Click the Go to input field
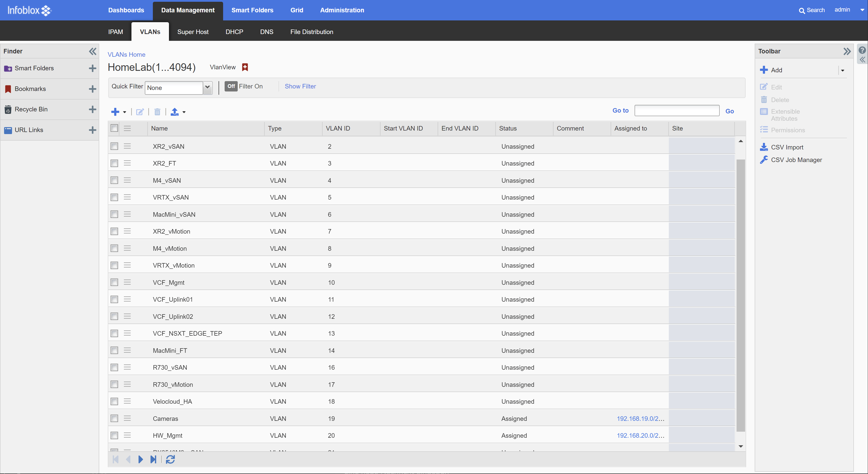Viewport: 868px width, 474px height. click(677, 111)
